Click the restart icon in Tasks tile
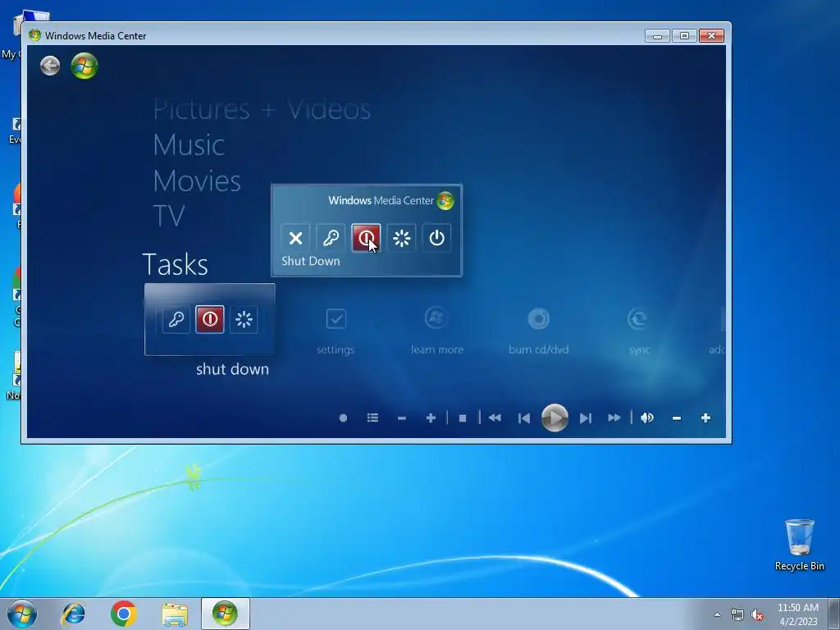The width and height of the screenshot is (840, 630). tap(244, 319)
